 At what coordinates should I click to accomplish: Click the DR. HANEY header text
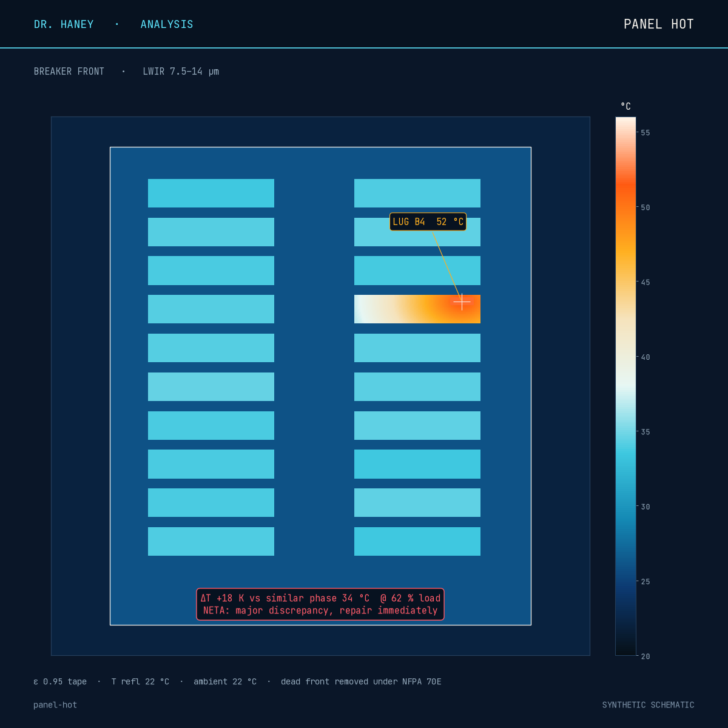[64, 24]
